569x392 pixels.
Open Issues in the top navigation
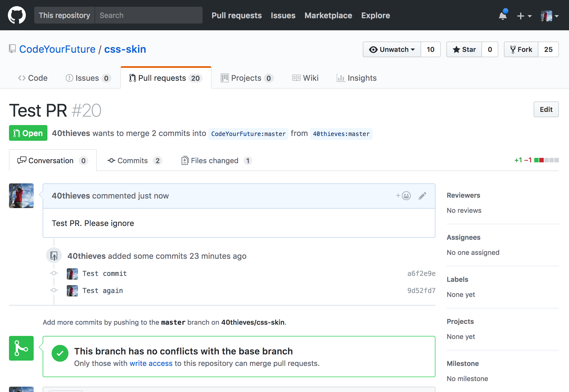pos(283,15)
